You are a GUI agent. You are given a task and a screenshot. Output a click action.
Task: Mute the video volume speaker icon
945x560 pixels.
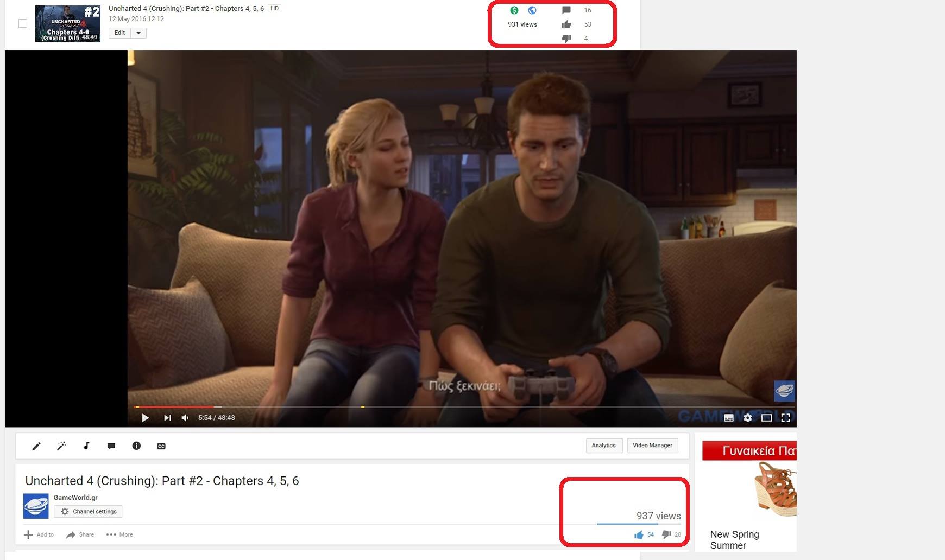185,418
